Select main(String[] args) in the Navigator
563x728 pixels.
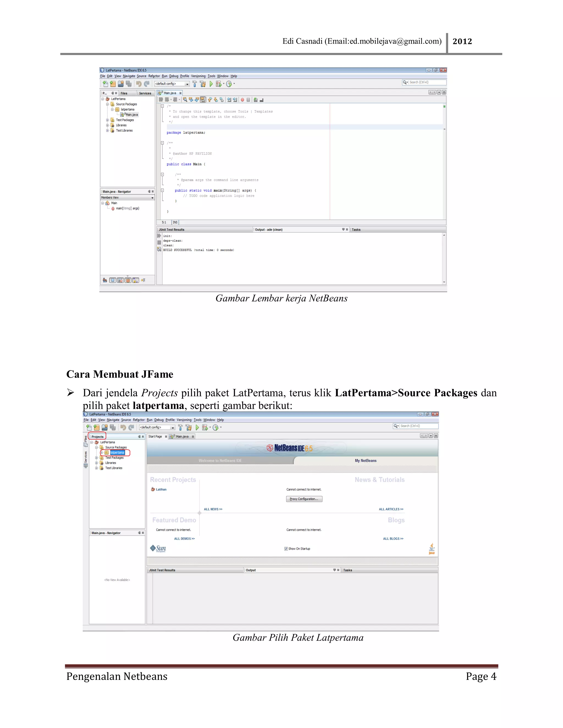pos(127,208)
